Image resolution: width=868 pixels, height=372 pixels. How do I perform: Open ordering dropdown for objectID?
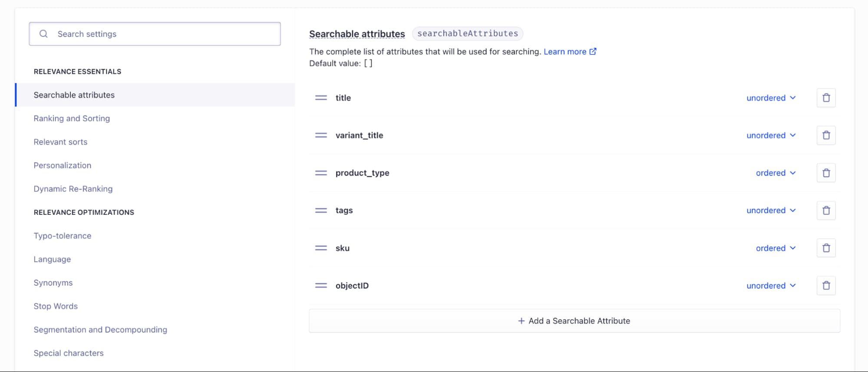tap(771, 286)
